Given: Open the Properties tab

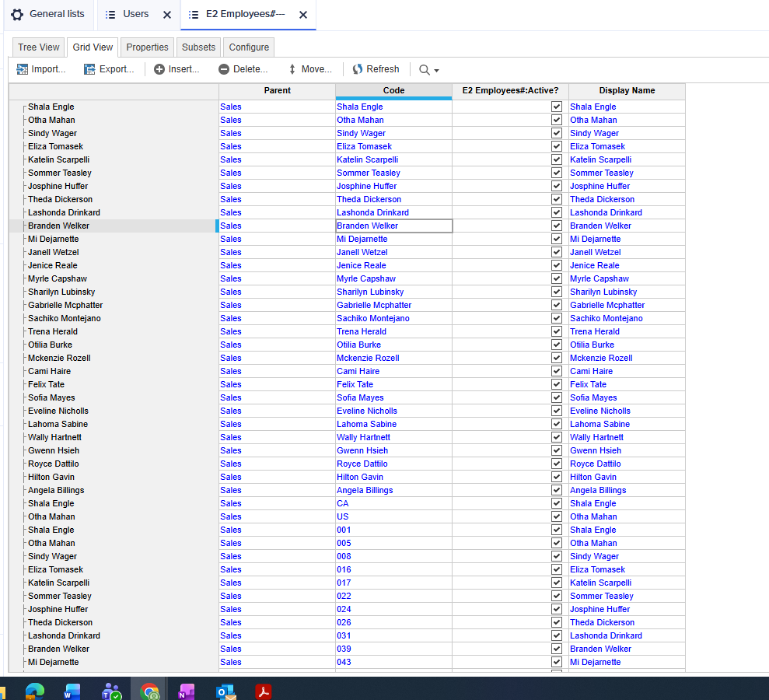Looking at the screenshot, I should coord(147,47).
